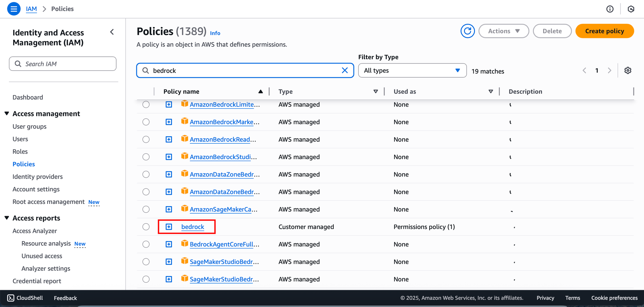
Task: Click the magnifier in the policy filter box
Action: click(x=146, y=70)
